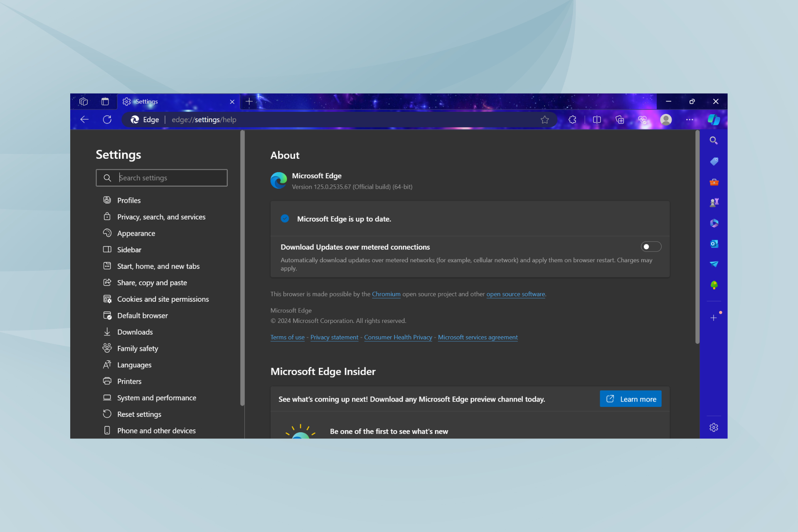Open Cookies and site permissions
Viewport: 798px width, 532px height.
tap(162, 299)
